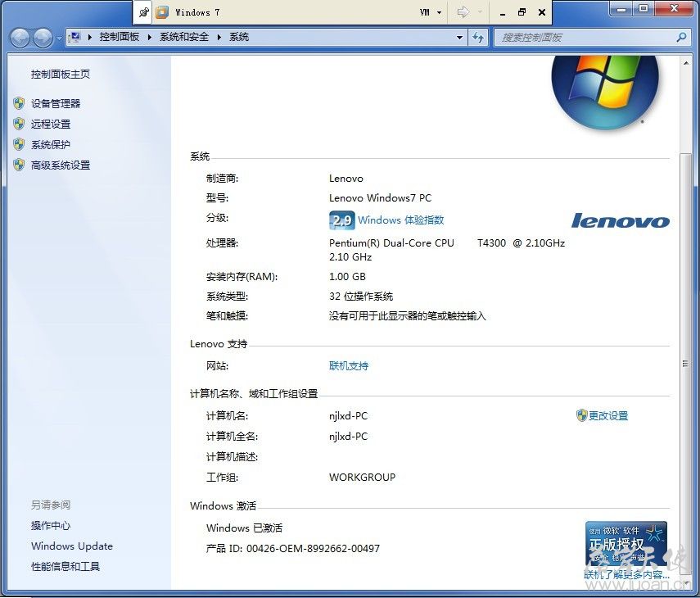Maximize the outer window

coord(644,8)
